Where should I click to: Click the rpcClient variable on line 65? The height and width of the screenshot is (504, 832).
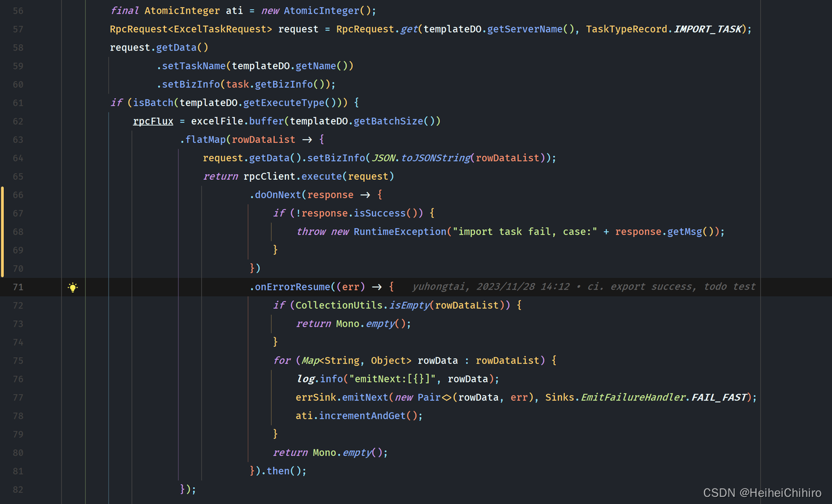[269, 177]
